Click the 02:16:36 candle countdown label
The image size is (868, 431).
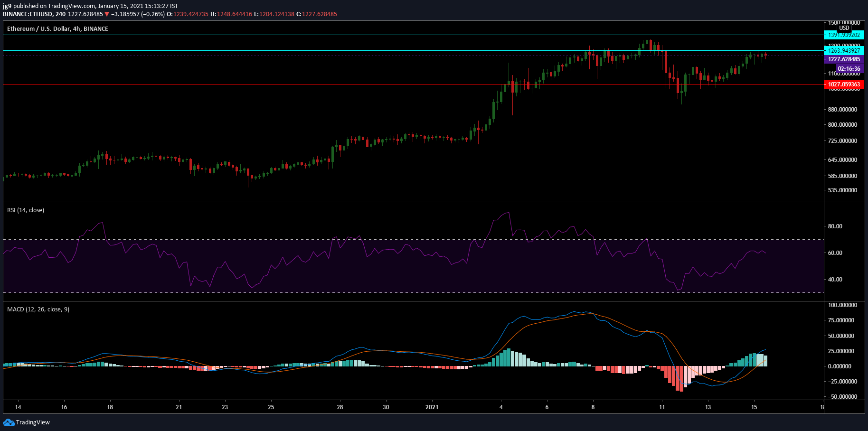pyautogui.click(x=849, y=69)
